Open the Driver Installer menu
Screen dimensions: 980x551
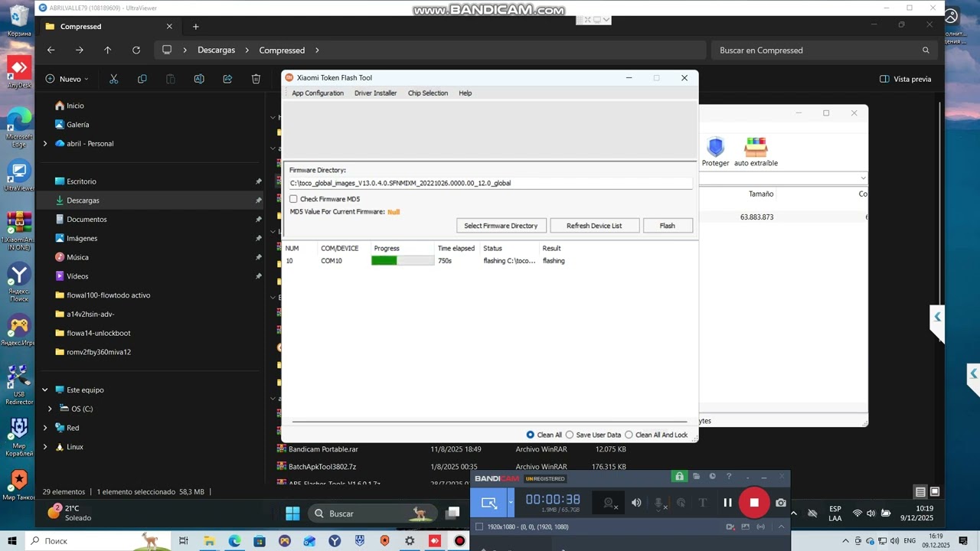pos(375,93)
